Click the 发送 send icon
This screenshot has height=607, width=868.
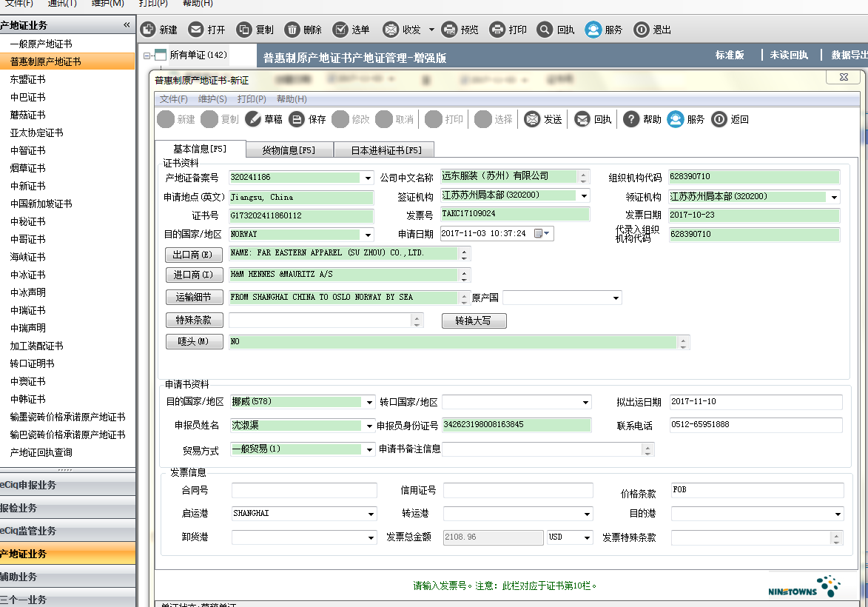point(532,119)
